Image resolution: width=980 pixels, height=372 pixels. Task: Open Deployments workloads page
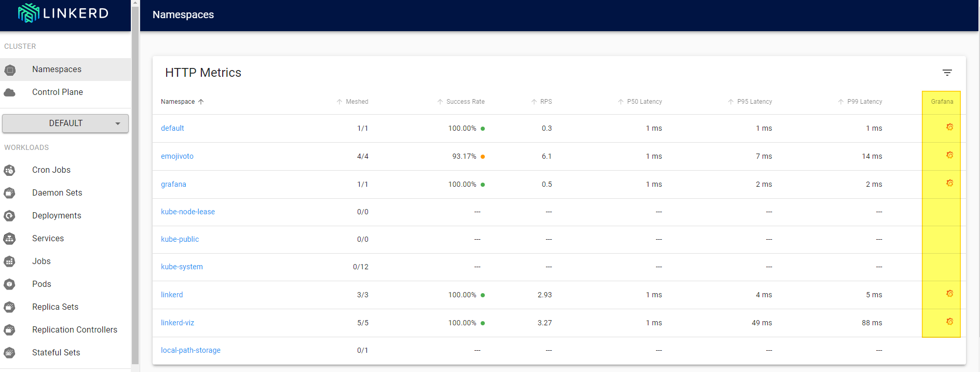65,216
